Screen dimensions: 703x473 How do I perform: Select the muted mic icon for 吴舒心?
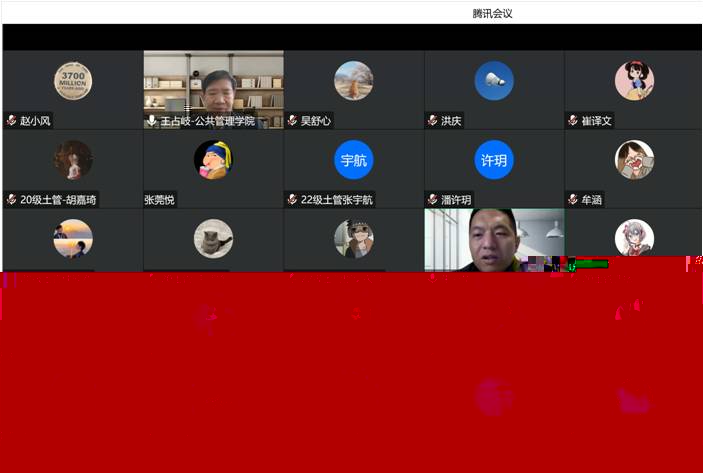292,121
